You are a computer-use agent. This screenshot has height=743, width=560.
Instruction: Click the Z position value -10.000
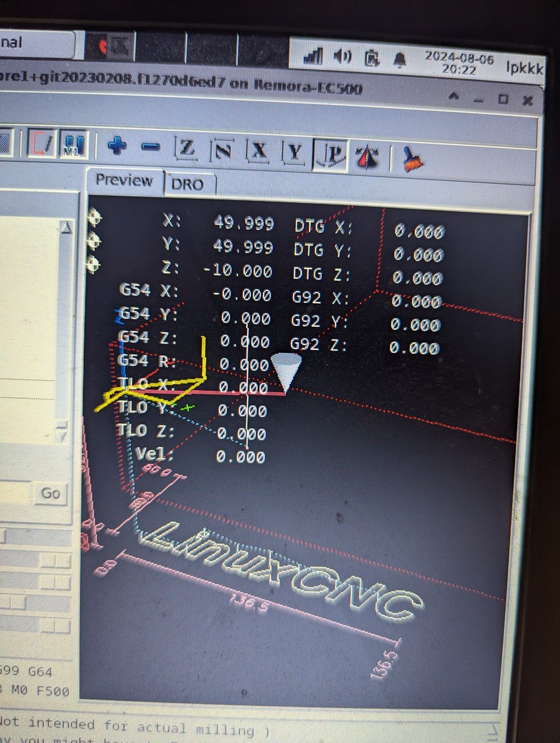[238, 271]
